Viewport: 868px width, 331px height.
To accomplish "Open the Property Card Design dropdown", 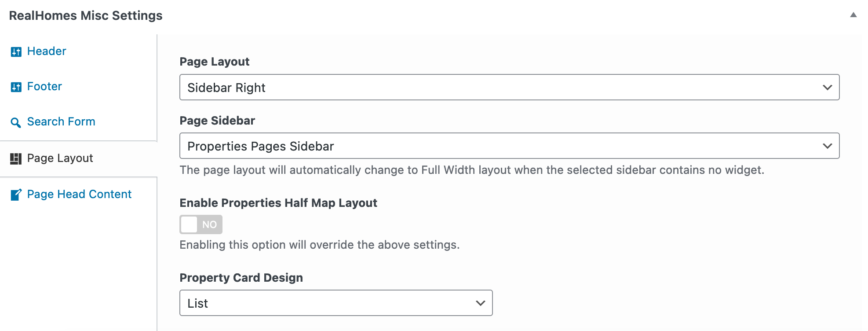I will click(336, 303).
